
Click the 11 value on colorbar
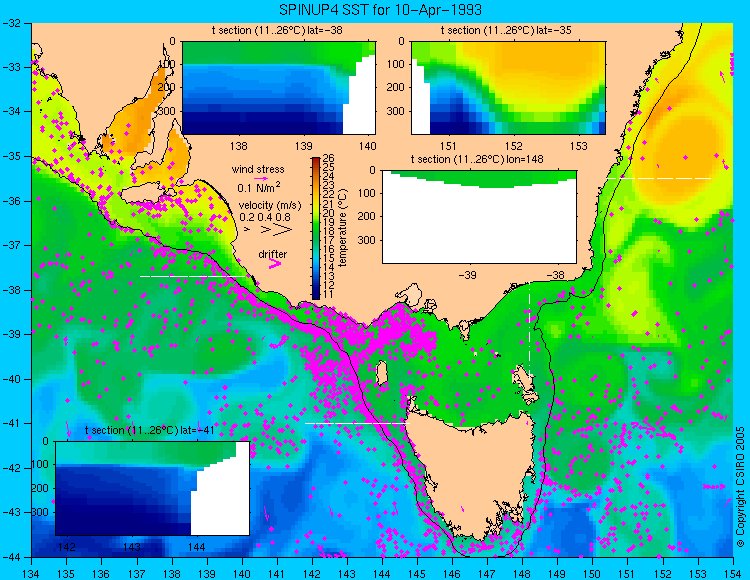pos(329,295)
